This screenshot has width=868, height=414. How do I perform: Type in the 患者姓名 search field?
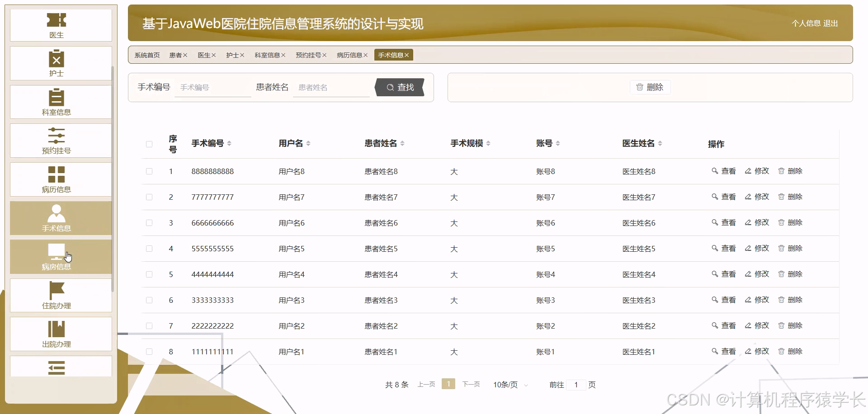coord(331,87)
